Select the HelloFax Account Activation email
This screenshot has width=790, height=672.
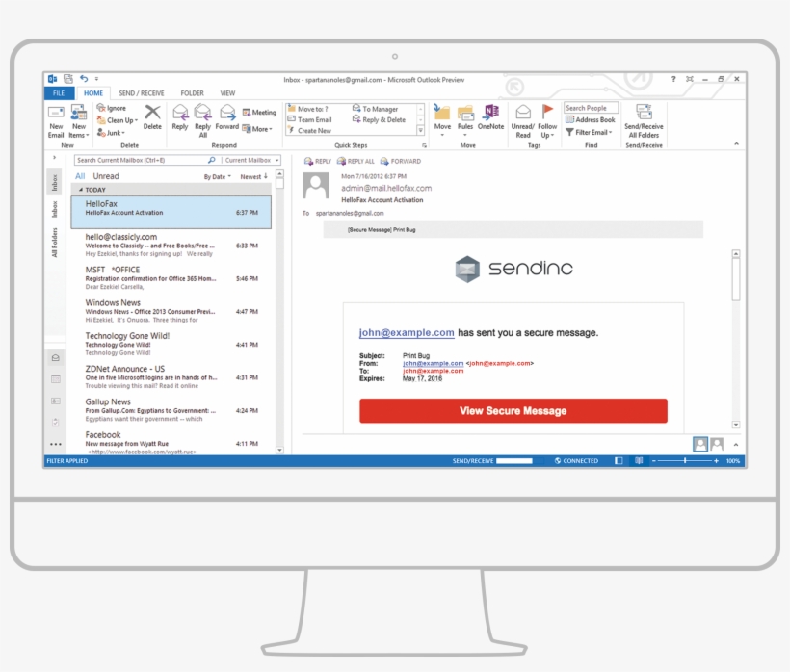171,212
